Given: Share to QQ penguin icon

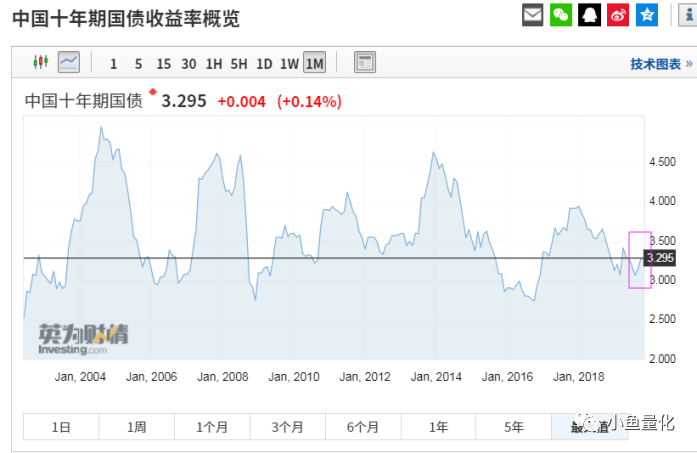Looking at the screenshot, I should tap(589, 15).
